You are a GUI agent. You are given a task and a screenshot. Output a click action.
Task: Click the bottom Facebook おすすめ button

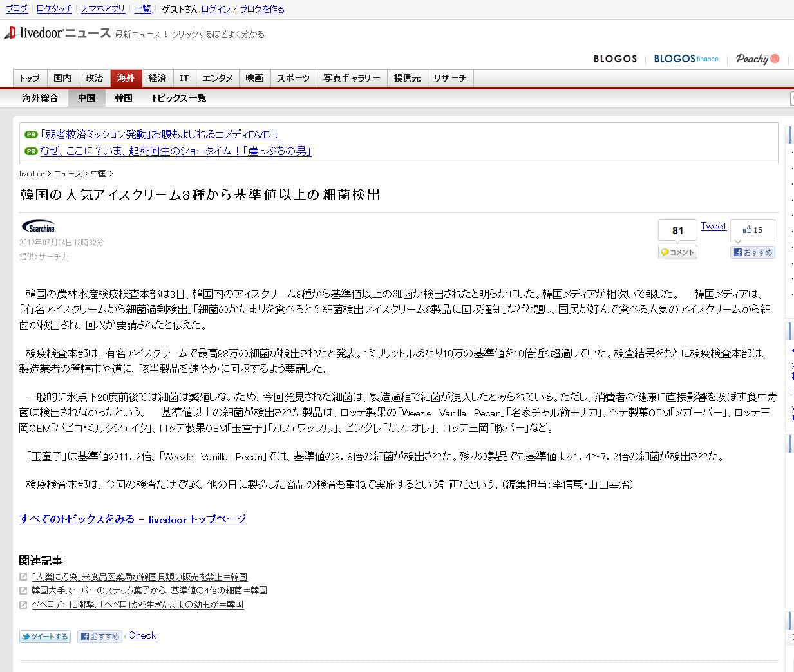pos(100,637)
